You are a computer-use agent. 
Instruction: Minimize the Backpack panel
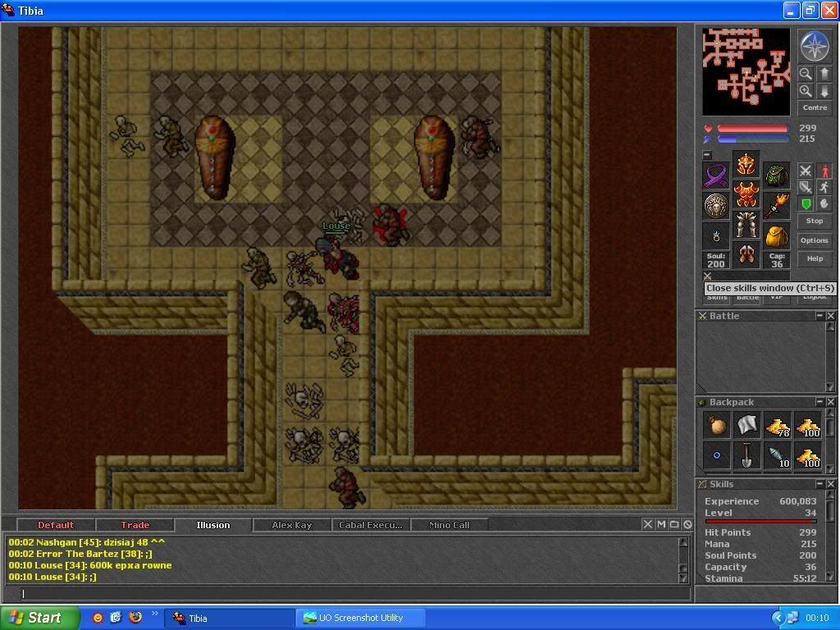click(x=819, y=402)
